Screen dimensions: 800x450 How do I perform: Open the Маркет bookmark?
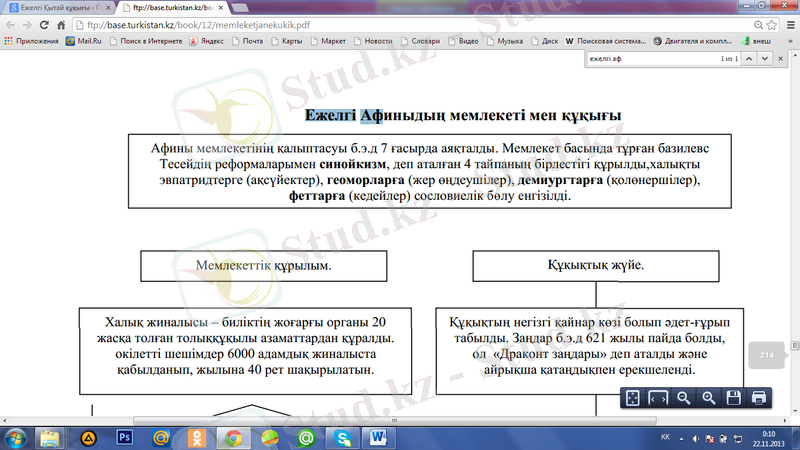pyautogui.click(x=328, y=41)
